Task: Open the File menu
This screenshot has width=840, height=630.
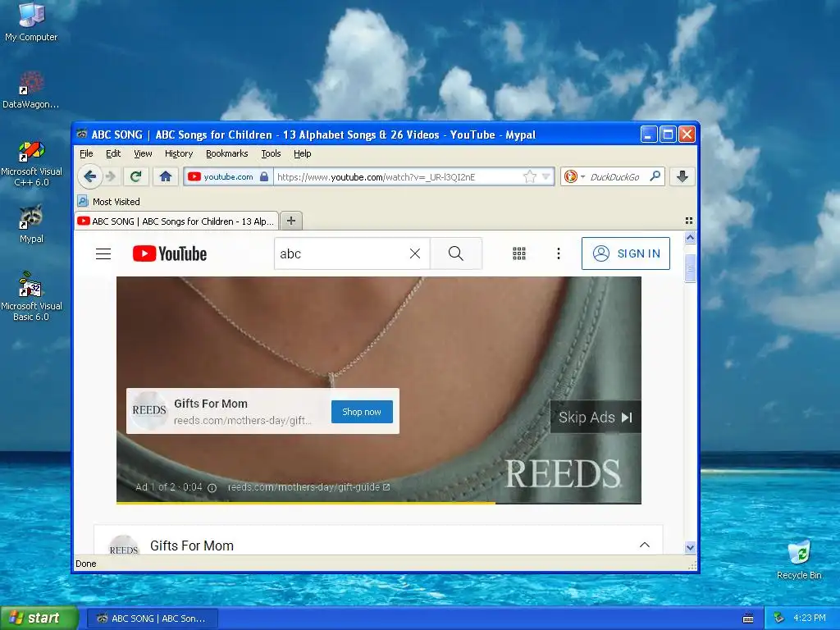Action: 86,153
